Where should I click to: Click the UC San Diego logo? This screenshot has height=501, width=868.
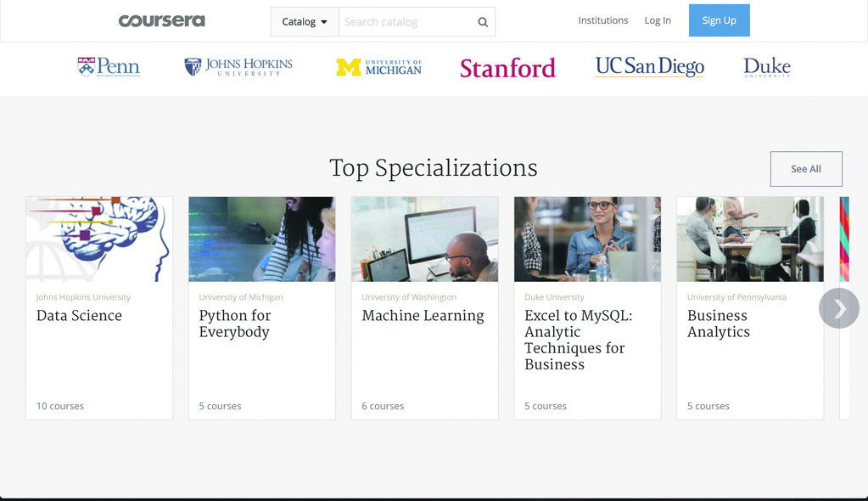[x=649, y=66]
